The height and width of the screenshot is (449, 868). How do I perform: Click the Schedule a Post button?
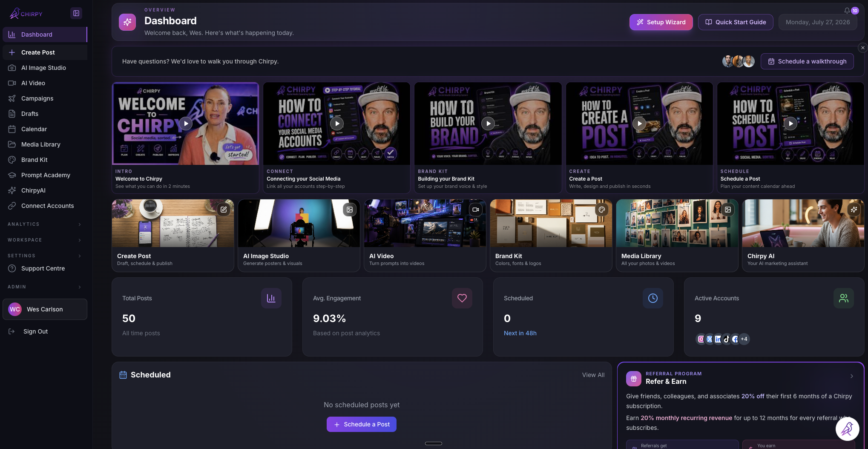click(x=362, y=424)
